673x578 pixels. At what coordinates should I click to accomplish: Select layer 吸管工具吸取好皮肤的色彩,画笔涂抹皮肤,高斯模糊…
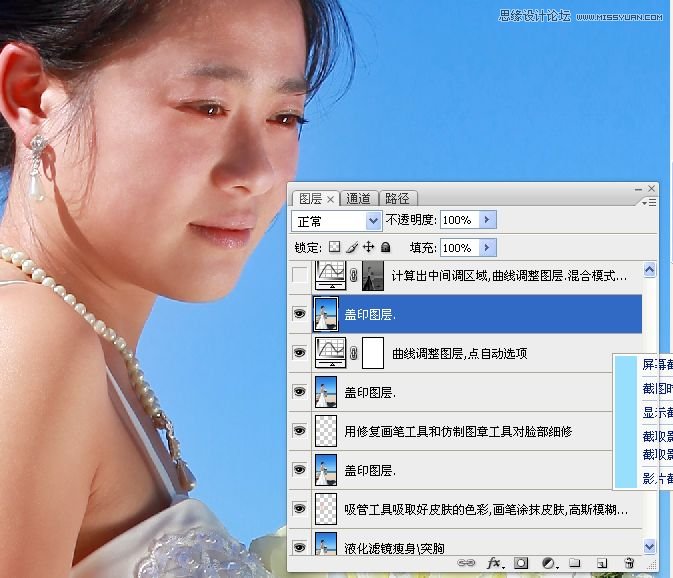[486, 509]
